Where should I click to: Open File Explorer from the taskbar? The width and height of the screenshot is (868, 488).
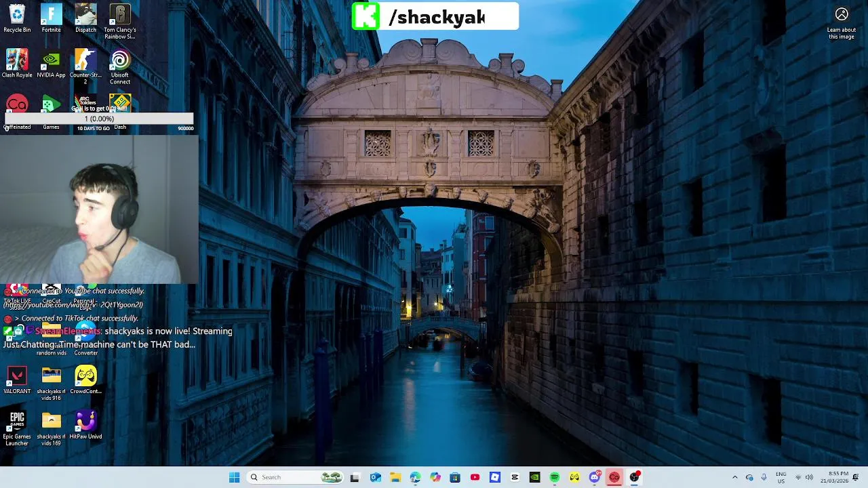click(x=395, y=477)
